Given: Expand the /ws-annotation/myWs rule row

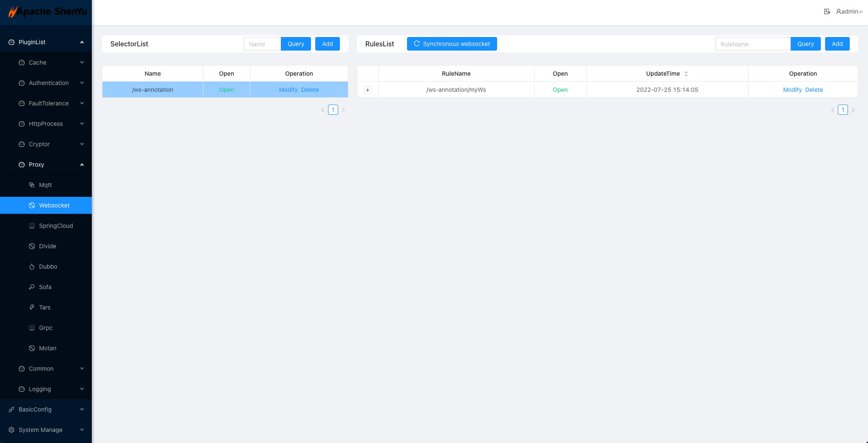Looking at the screenshot, I should coord(368,90).
